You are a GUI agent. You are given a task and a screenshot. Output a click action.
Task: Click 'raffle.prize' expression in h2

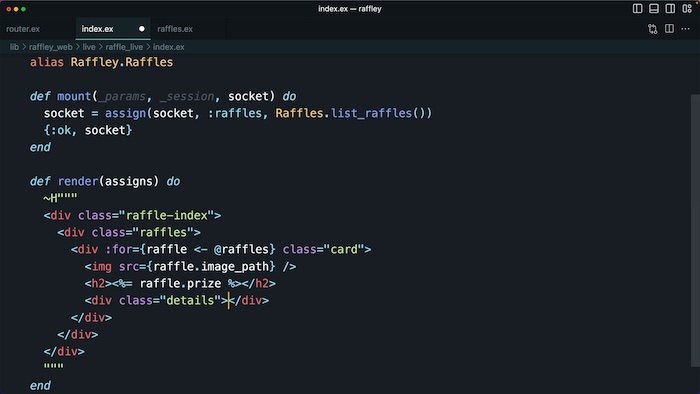[x=180, y=283]
